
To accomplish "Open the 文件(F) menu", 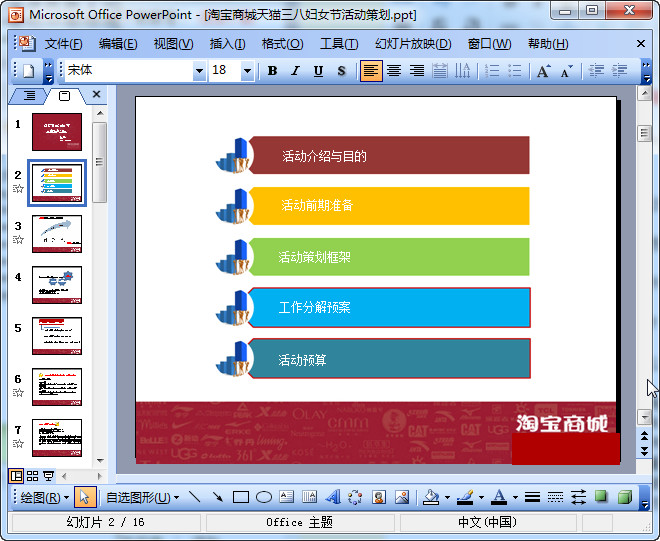I will (63, 44).
